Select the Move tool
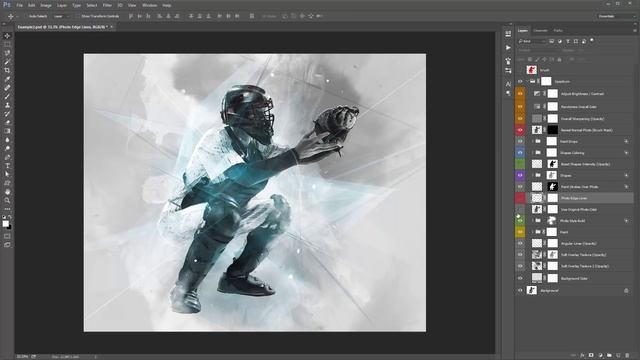The width and height of the screenshot is (640, 360). (7, 36)
